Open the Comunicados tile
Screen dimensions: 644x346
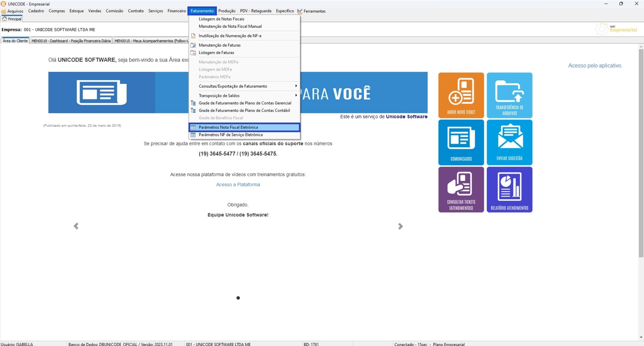[461, 142]
